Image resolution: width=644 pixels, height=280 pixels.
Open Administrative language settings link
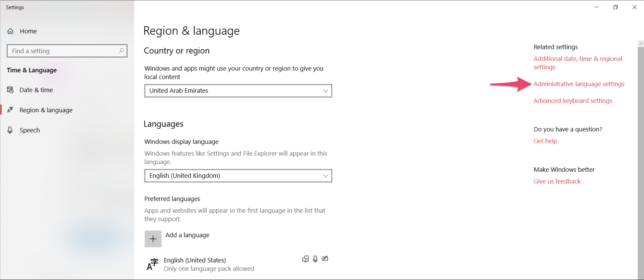click(579, 84)
